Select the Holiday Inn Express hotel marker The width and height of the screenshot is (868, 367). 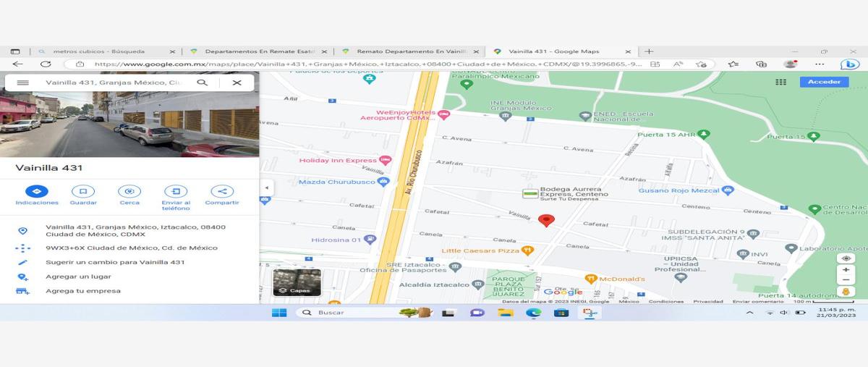pos(385,160)
